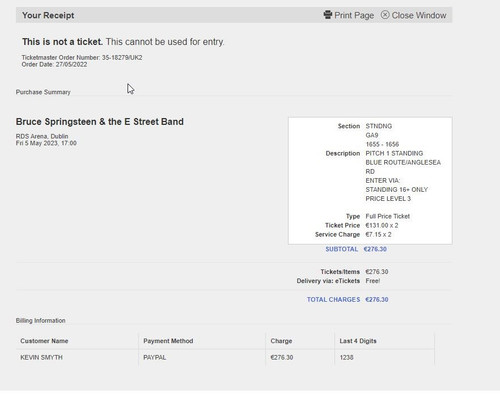The image size is (500, 396).
Task: Select PITCH 1 STANDING description line
Action: click(x=394, y=153)
